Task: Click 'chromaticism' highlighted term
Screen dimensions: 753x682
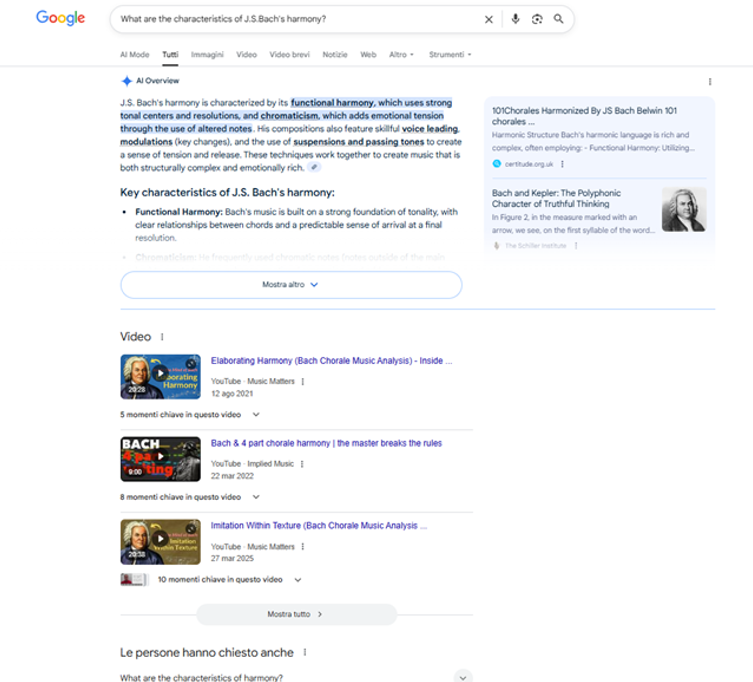Action: point(289,116)
